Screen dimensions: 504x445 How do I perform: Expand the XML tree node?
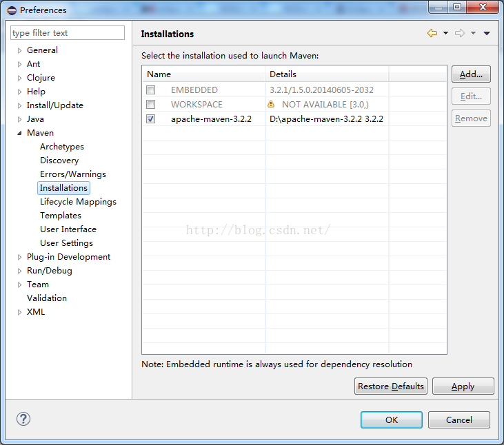19,313
